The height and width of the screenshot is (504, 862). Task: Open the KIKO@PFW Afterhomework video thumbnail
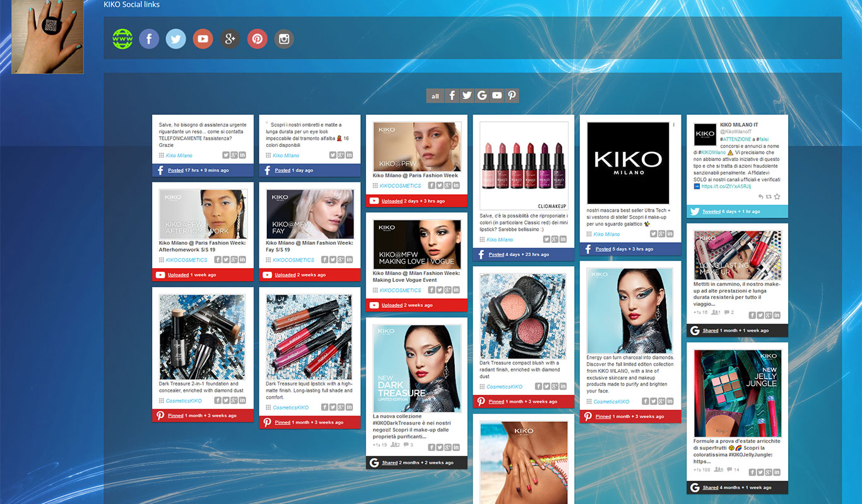(x=203, y=213)
